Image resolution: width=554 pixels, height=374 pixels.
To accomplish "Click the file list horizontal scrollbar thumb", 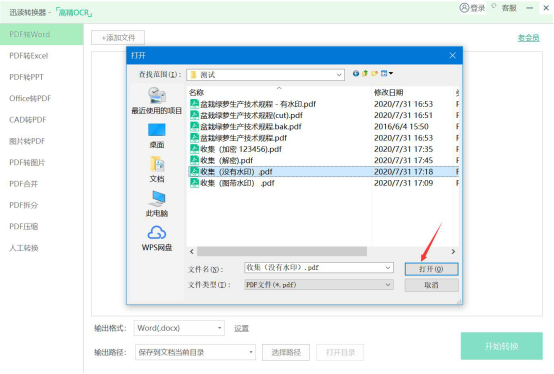I will [282, 251].
